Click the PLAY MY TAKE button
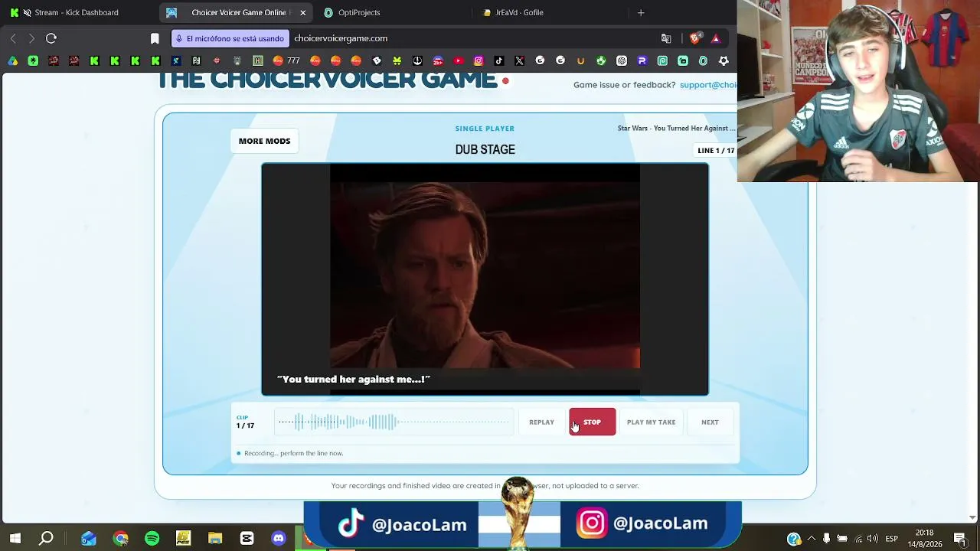The width and height of the screenshot is (980, 551). pos(651,422)
